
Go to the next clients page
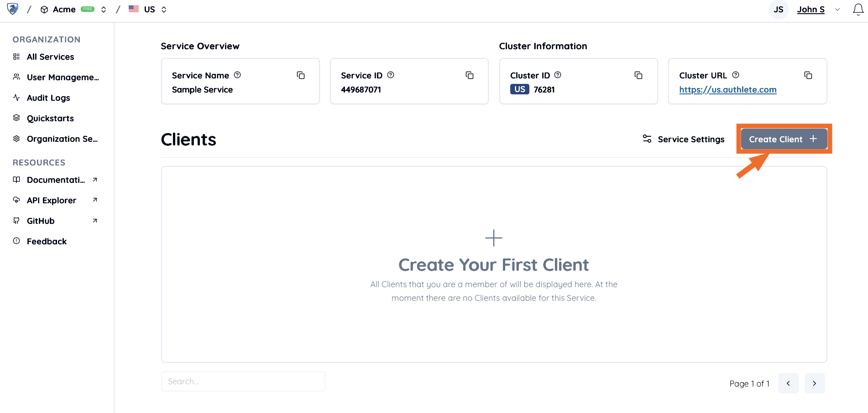815,383
